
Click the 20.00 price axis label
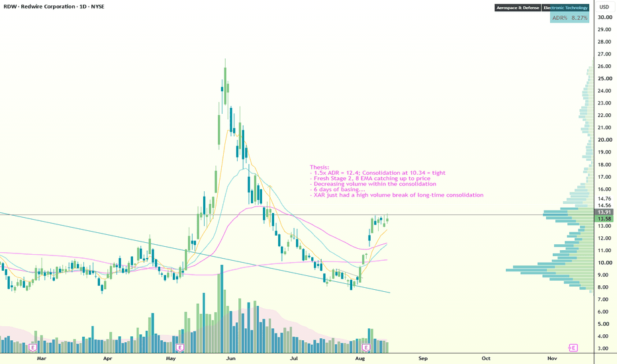click(605, 140)
